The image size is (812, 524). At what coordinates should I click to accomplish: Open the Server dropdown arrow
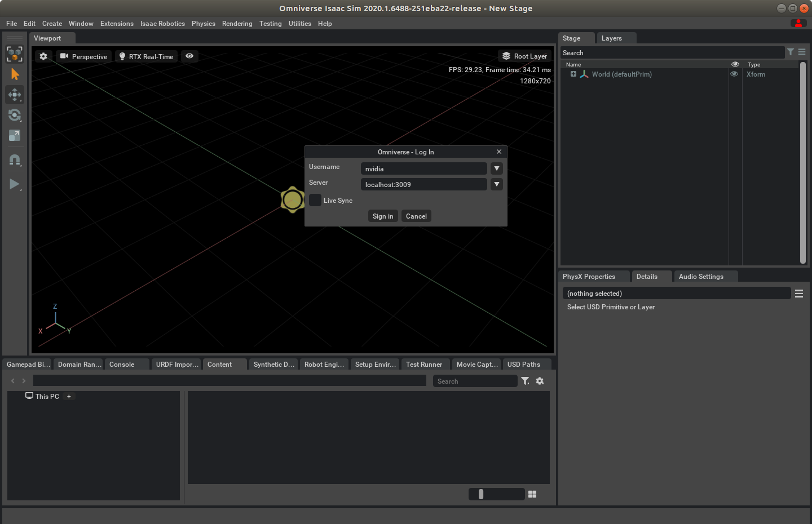(496, 184)
